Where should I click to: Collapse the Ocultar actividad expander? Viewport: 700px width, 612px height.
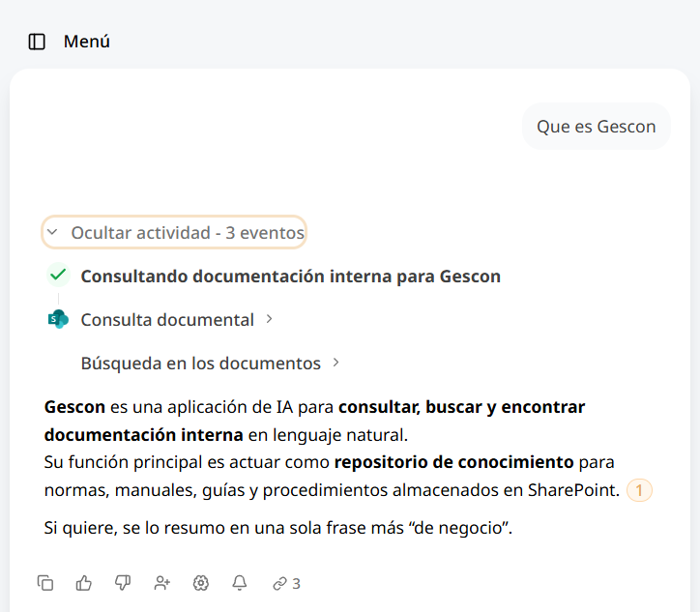(174, 232)
